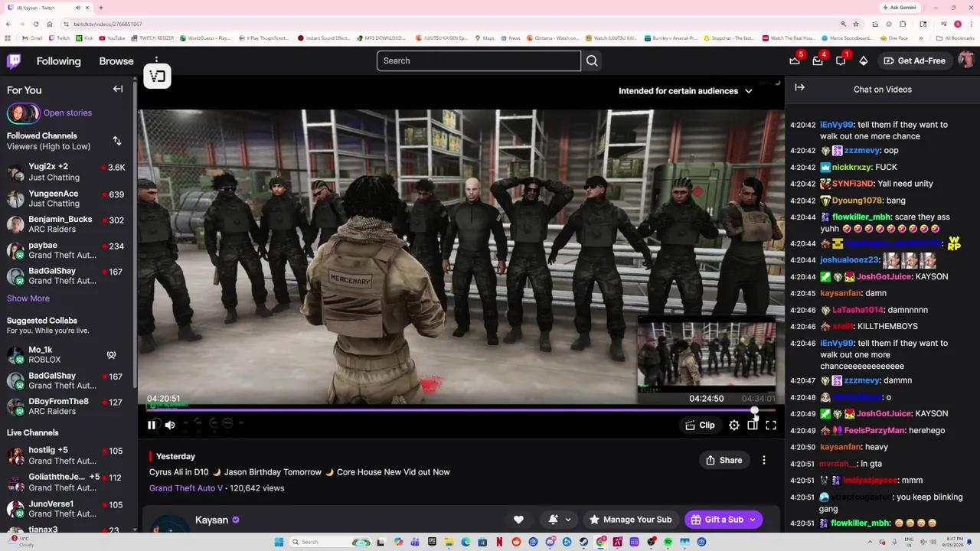Image resolution: width=980 pixels, height=551 pixels.
Task: Open user profile avatar menu
Action: click(x=966, y=60)
